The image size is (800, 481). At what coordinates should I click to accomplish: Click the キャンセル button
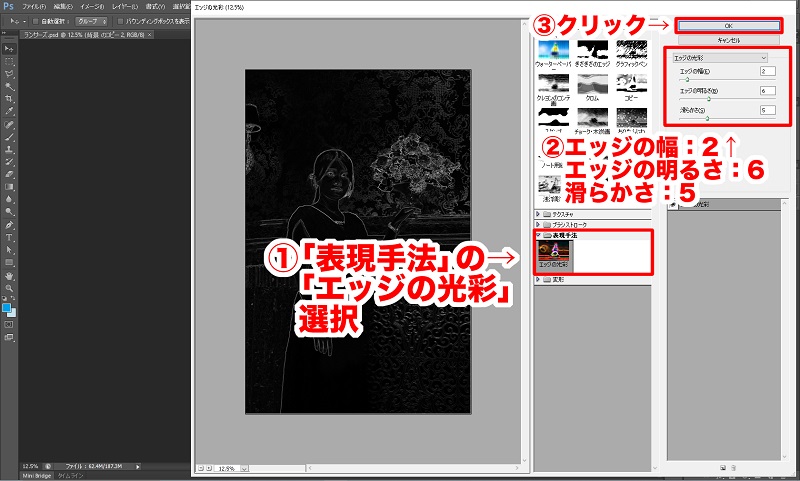click(729, 40)
